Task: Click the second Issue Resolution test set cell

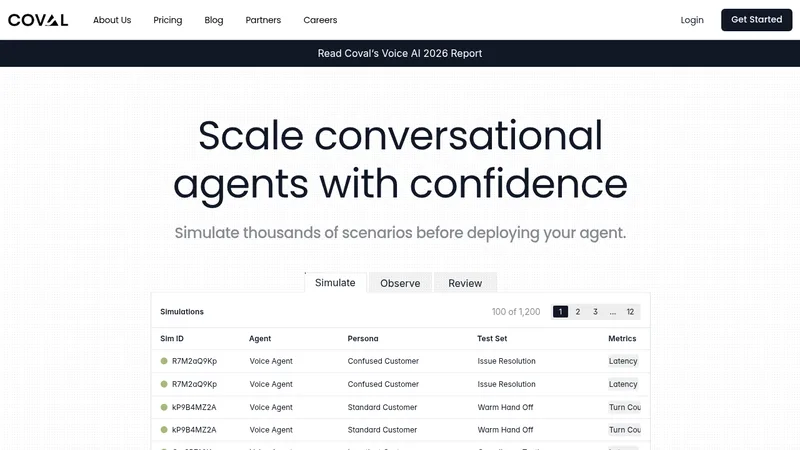Action: (506, 384)
